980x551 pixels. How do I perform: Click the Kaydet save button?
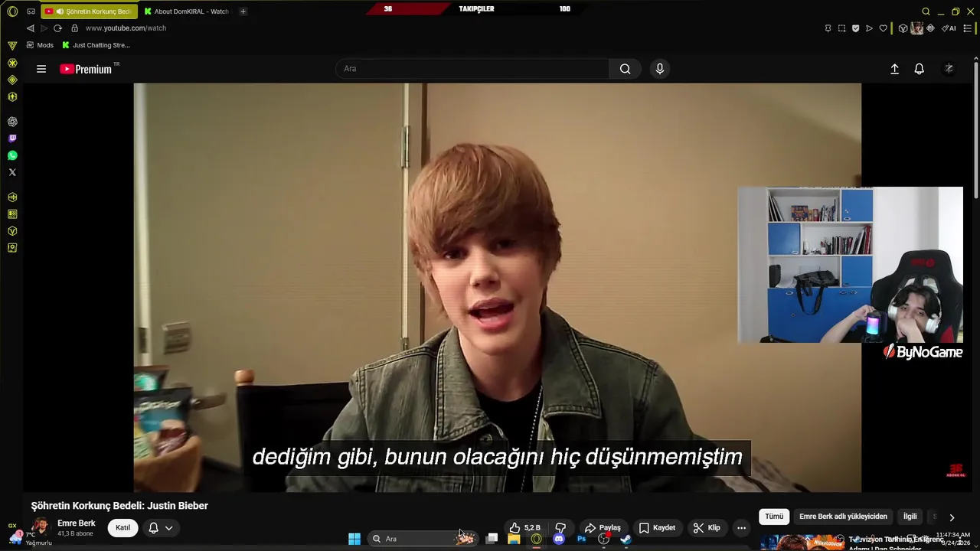(x=657, y=527)
